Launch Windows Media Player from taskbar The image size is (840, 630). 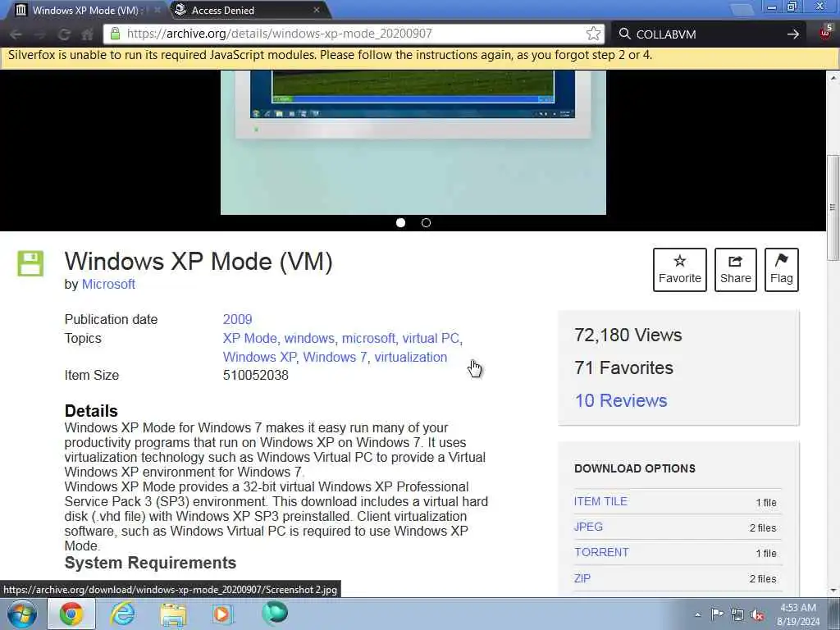(222, 614)
